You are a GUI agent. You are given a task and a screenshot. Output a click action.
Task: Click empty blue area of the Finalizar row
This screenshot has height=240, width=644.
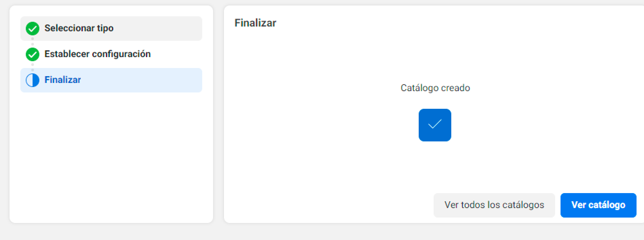tap(143, 80)
